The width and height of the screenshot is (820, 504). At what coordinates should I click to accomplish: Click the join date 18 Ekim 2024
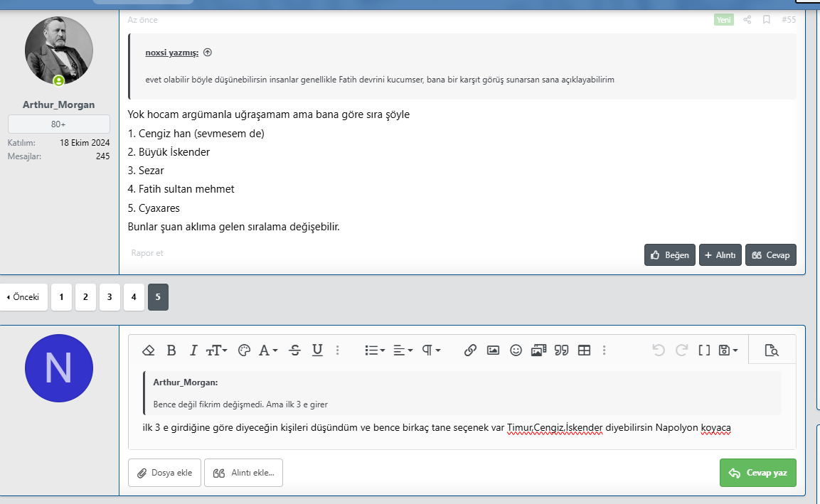[85, 143]
